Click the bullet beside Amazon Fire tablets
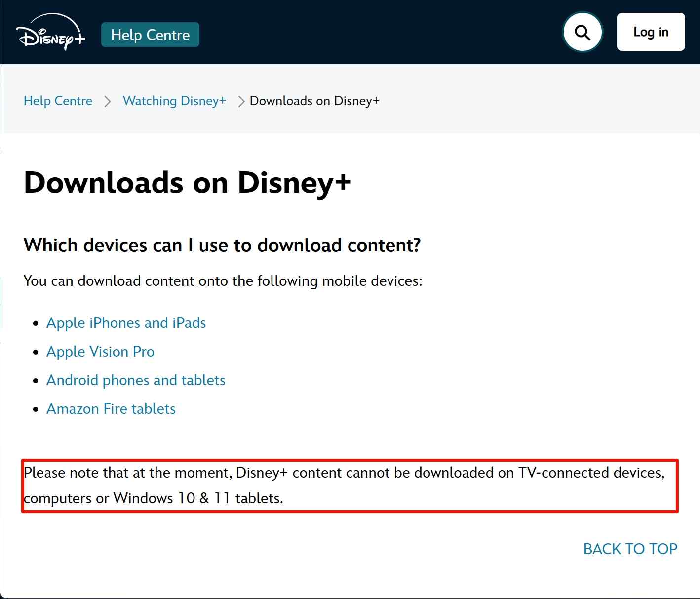 pos(35,409)
